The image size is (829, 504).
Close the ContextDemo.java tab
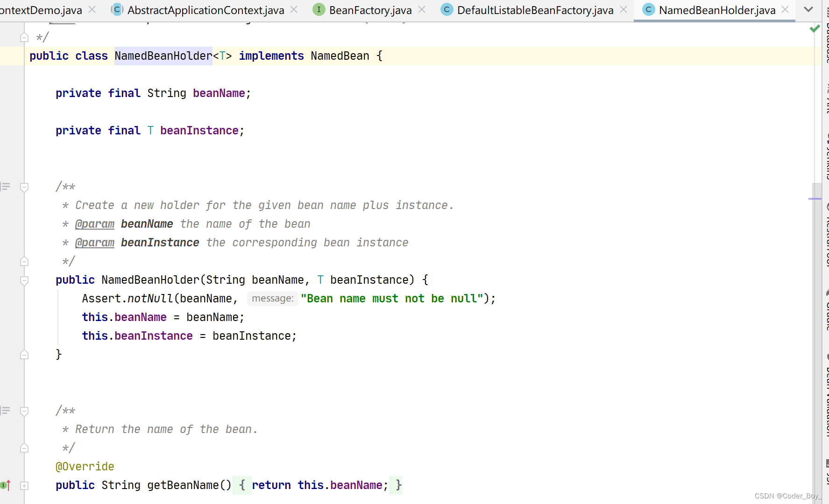tap(92, 9)
